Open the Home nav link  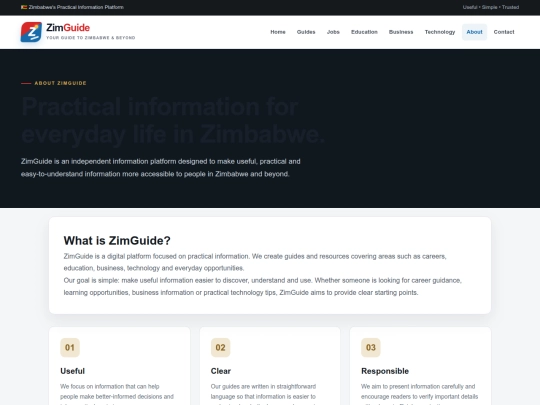278,32
